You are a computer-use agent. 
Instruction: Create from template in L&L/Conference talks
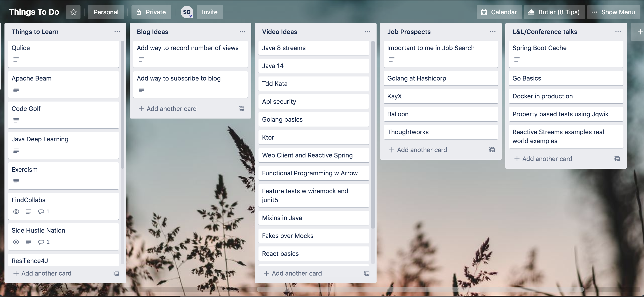click(617, 159)
